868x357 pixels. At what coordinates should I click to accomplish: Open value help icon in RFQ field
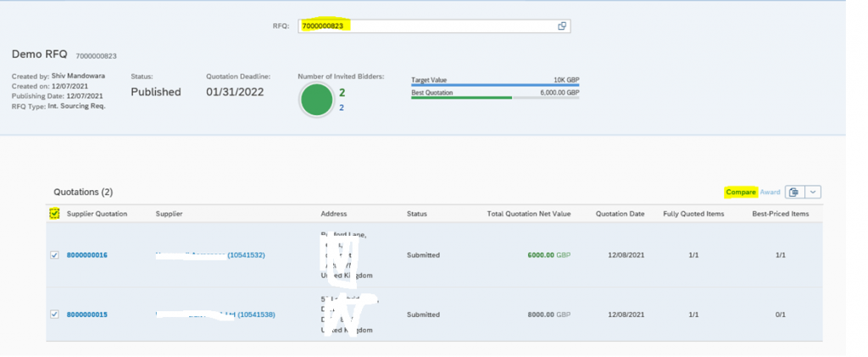click(561, 26)
